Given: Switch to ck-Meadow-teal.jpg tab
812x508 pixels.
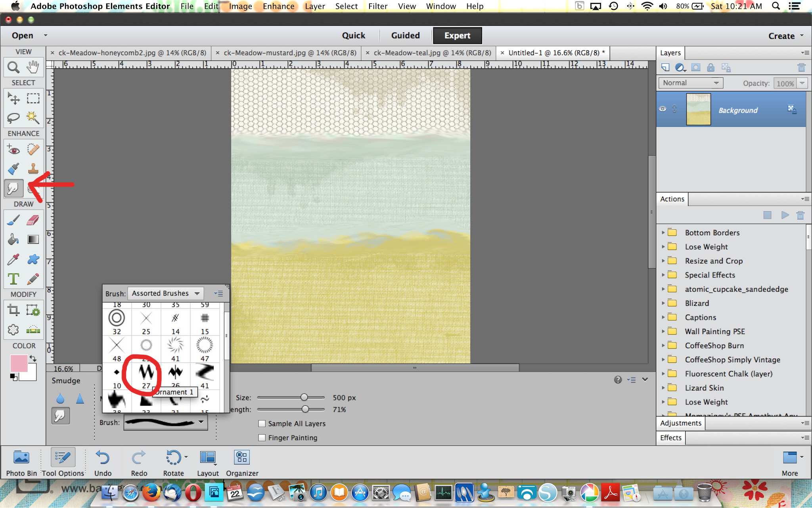Looking at the screenshot, I should point(432,53).
